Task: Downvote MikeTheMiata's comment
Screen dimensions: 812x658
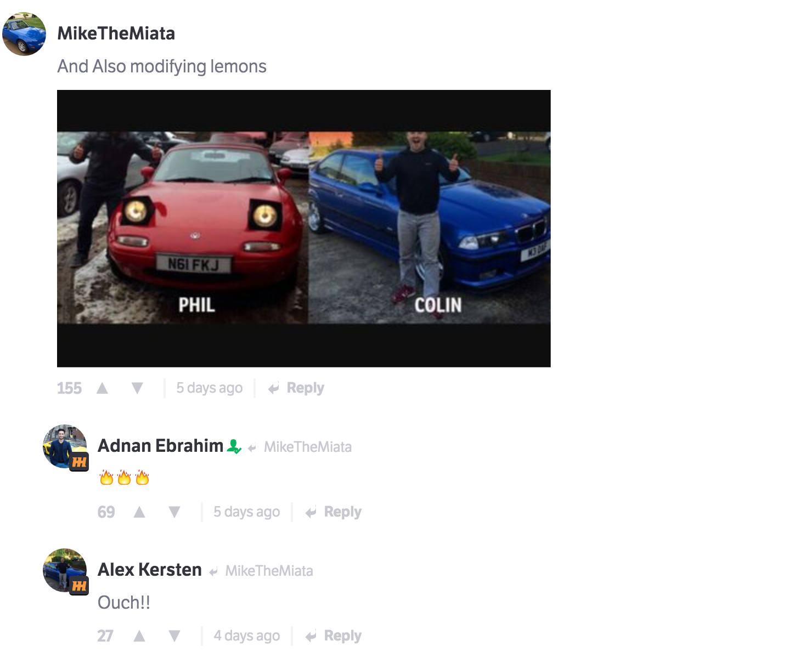Action: coord(137,388)
